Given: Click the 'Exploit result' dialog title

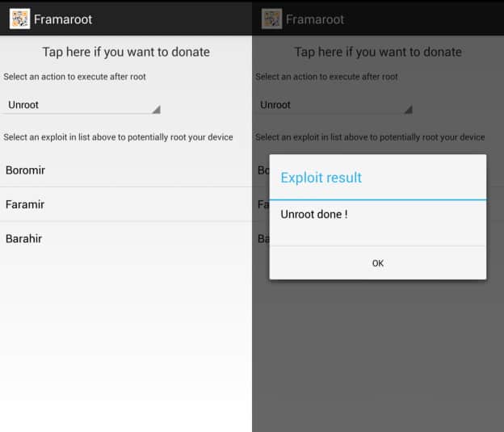Looking at the screenshot, I should [321, 178].
